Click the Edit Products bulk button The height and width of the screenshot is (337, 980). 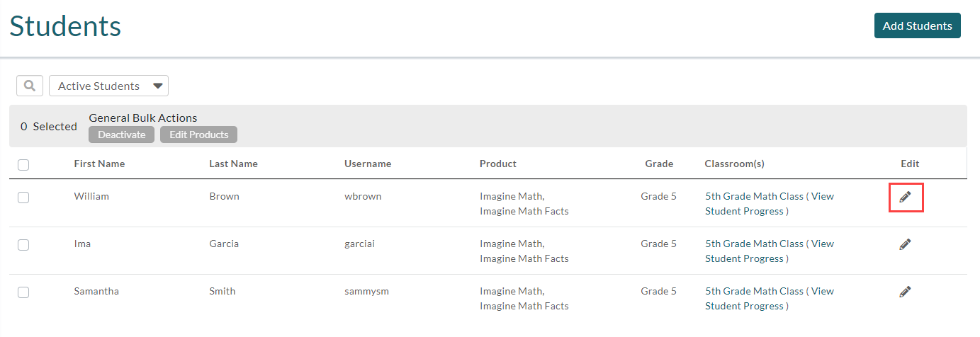click(198, 135)
